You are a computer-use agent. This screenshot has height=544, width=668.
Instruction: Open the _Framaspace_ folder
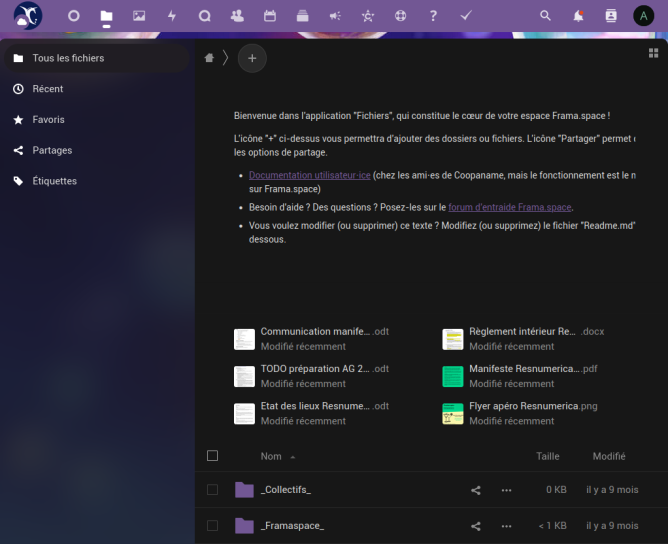[292, 526]
